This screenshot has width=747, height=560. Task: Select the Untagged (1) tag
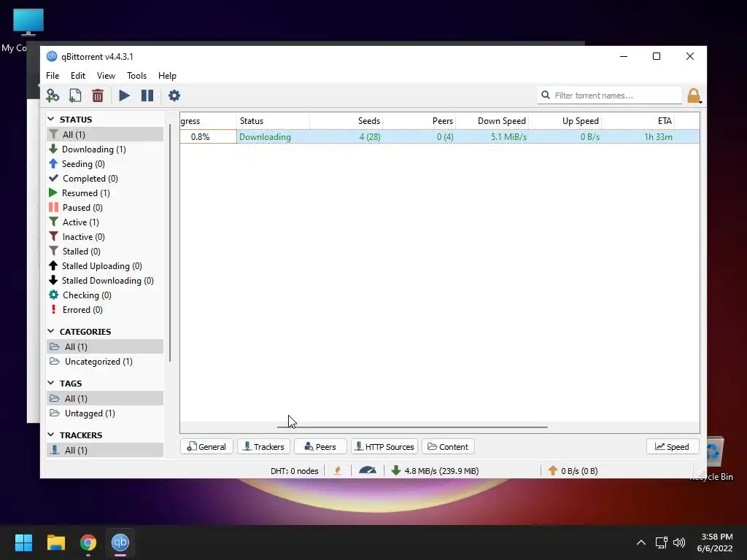click(x=105, y=413)
